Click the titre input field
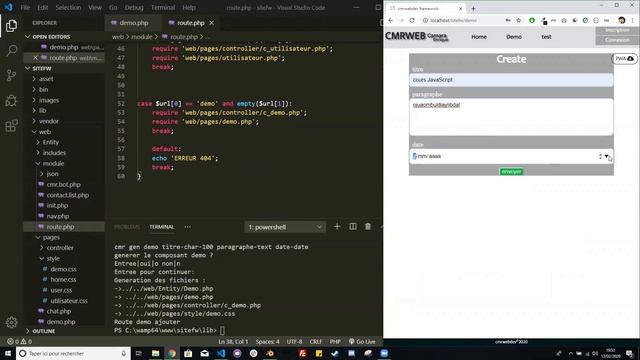Image resolution: width=640 pixels, height=360 pixels. (x=511, y=80)
